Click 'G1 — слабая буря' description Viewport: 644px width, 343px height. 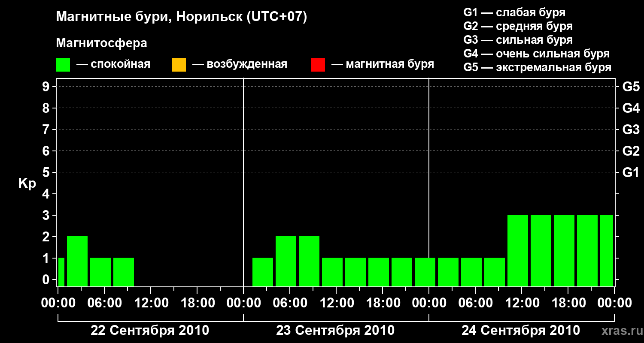point(514,12)
